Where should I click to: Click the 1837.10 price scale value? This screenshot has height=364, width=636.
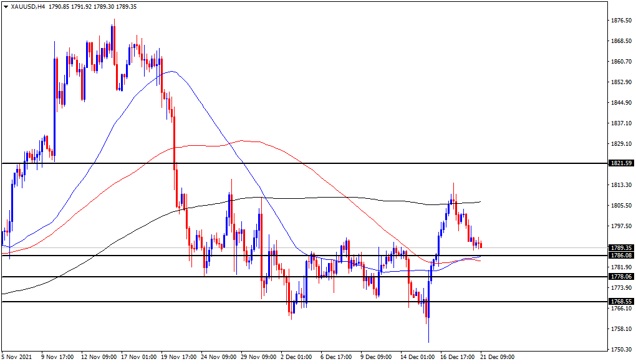point(622,123)
